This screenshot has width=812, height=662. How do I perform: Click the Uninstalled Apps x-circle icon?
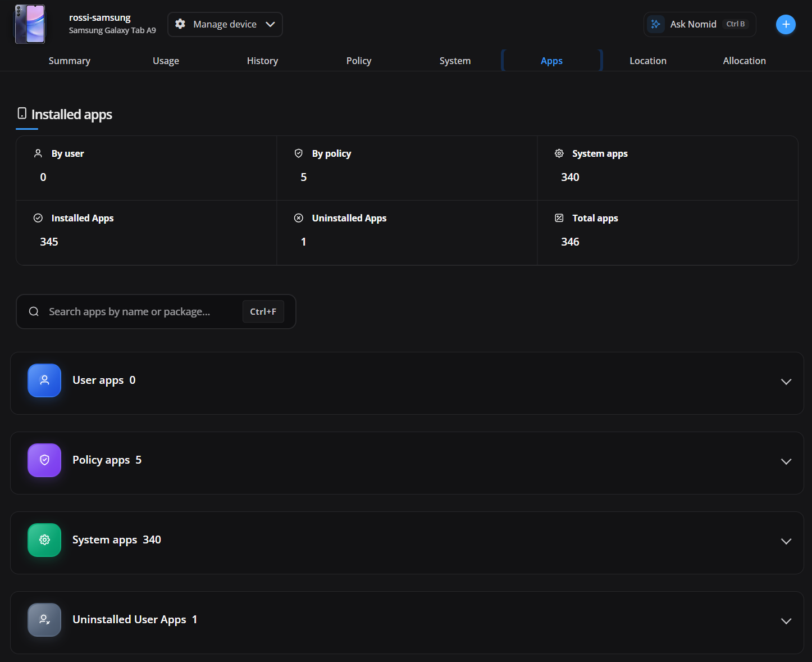pos(299,218)
